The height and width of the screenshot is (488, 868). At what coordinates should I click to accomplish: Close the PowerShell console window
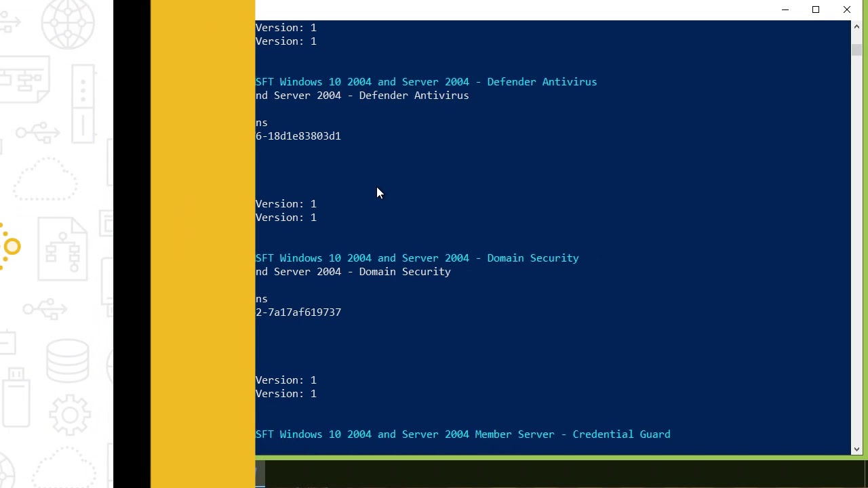847,9
